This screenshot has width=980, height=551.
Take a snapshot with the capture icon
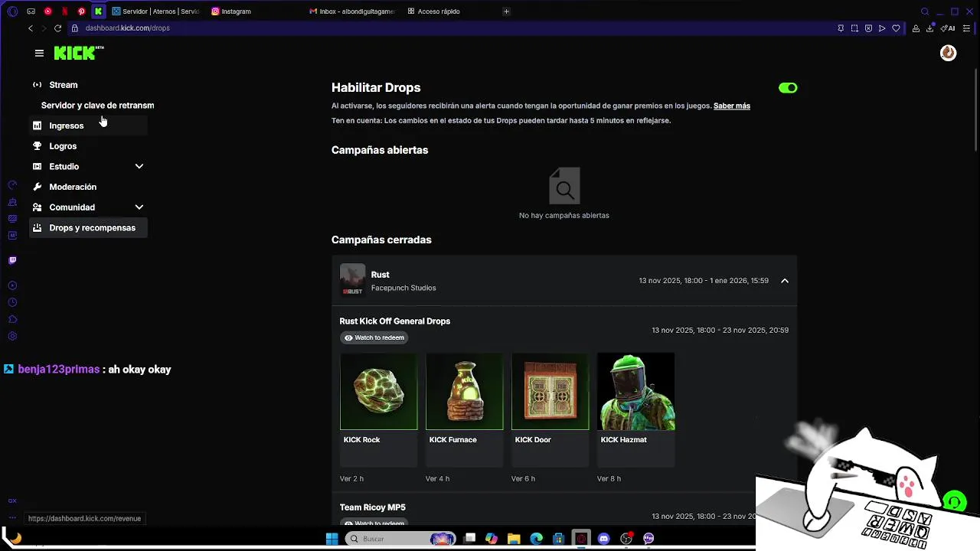point(854,28)
